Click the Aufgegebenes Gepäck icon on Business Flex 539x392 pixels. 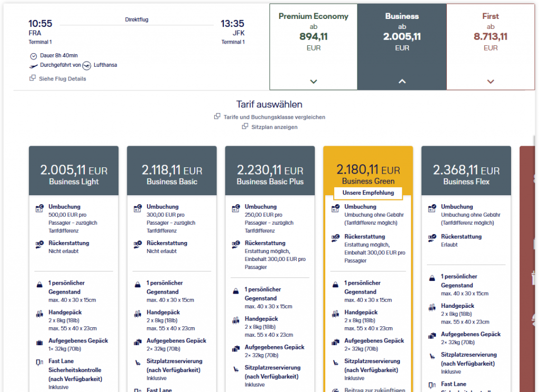click(x=433, y=336)
